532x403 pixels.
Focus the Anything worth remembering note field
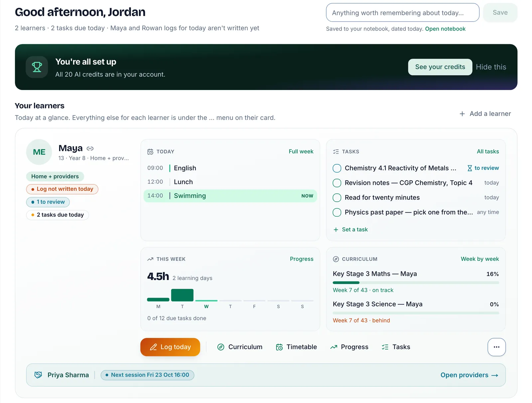[x=403, y=13]
